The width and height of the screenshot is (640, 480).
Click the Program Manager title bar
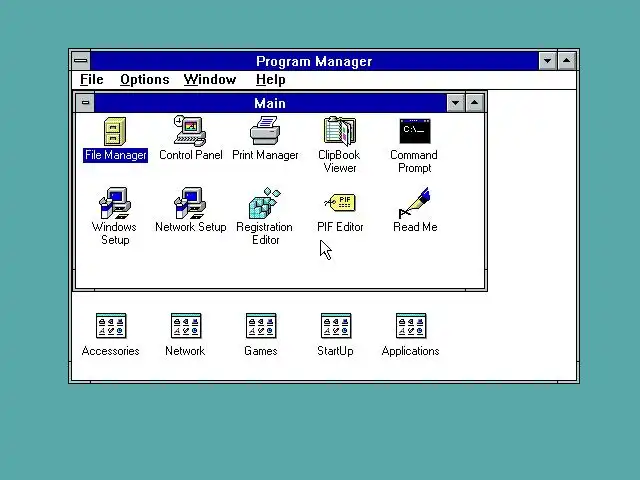click(x=314, y=61)
